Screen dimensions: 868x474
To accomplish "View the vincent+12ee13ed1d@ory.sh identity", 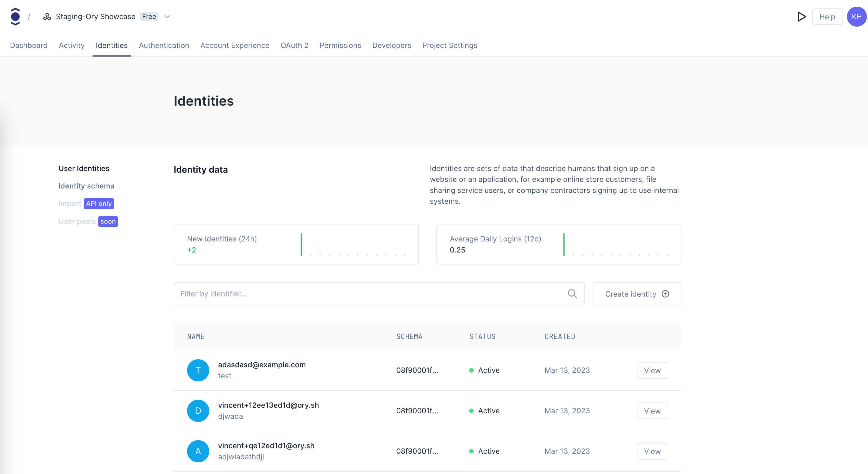I will pos(652,411).
